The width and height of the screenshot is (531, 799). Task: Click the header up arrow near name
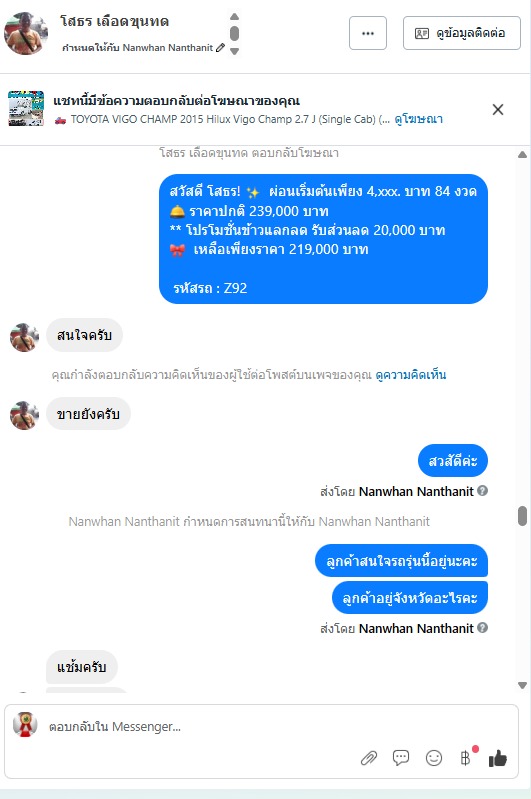pyautogui.click(x=234, y=16)
